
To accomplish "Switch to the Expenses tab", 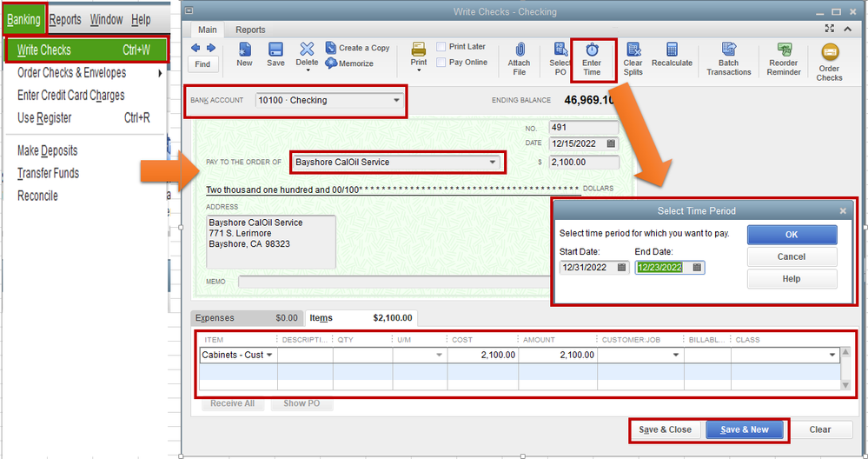I will [247, 318].
